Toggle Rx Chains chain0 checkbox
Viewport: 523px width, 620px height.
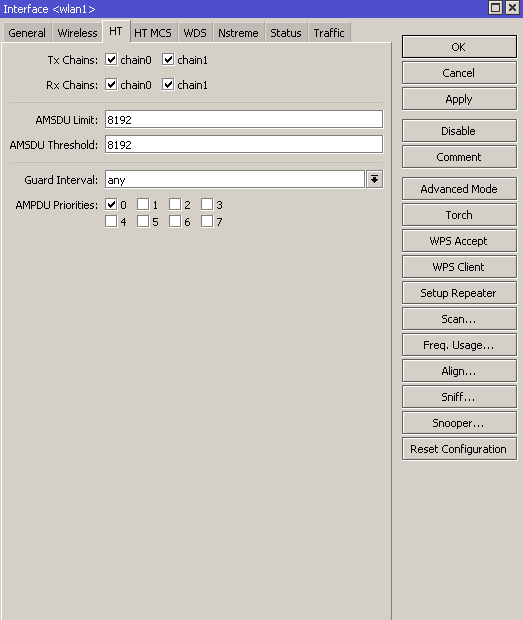[x=111, y=85]
